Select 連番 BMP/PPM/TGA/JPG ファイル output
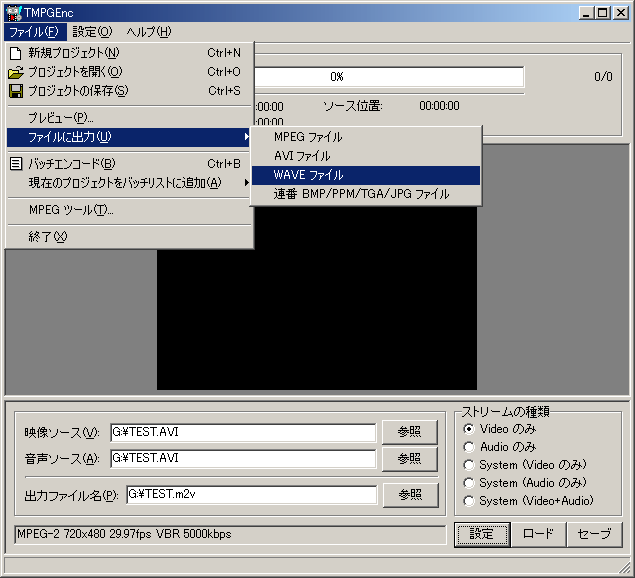Viewport: 635px width, 578px height. [366, 194]
